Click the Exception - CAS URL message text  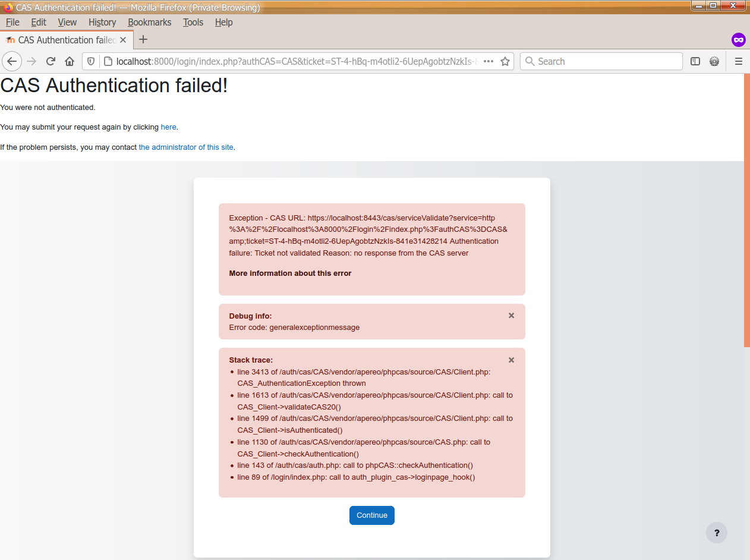(x=368, y=235)
